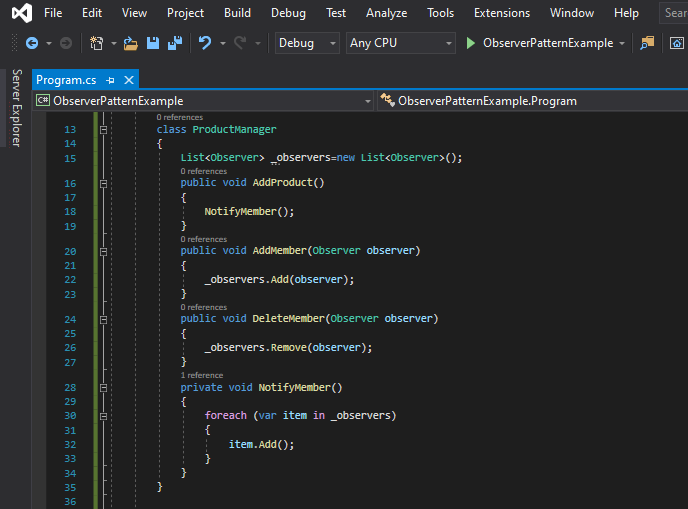Click _observers.Add(observer); on line 22
This screenshot has height=509, width=688.
(x=279, y=280)
